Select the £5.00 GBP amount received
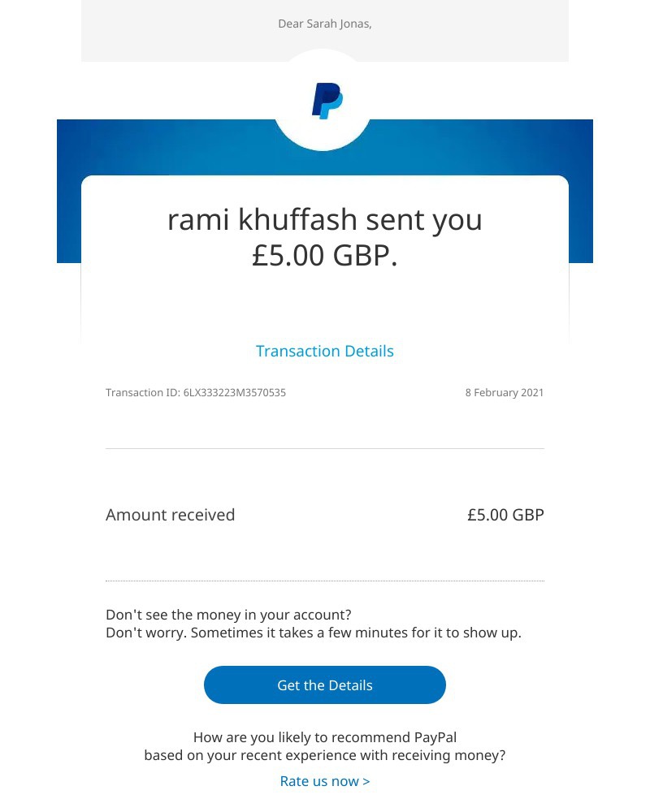Viewport: 650px width, 812px height. click(505, 514)
